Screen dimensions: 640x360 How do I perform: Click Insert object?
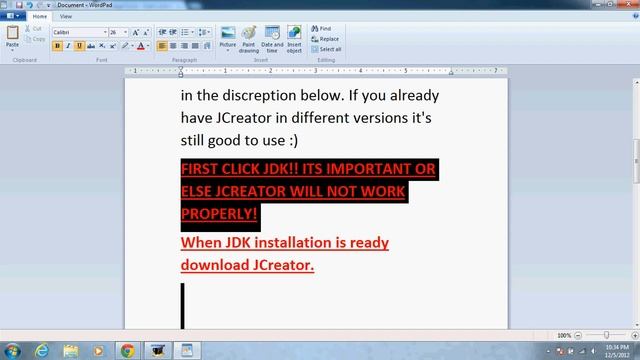click(294, 40)
